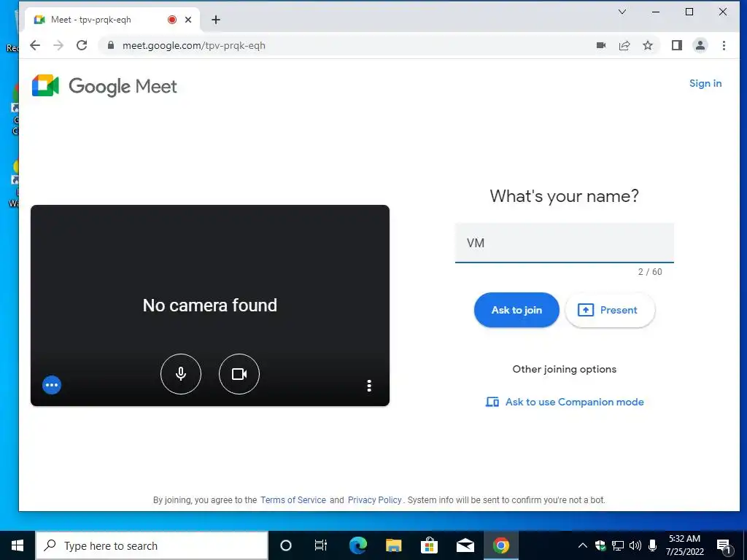Click the taskbar search box

pos(152,545)
